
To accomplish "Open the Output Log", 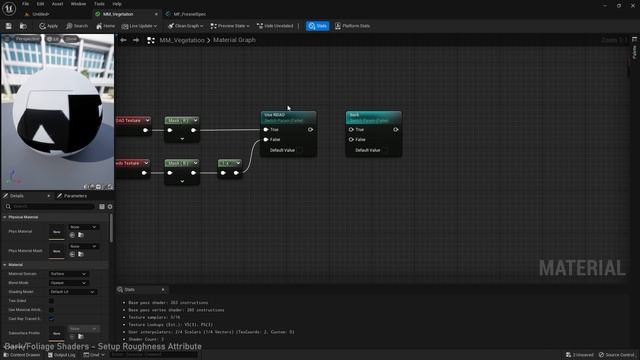I will click(61, 355).
